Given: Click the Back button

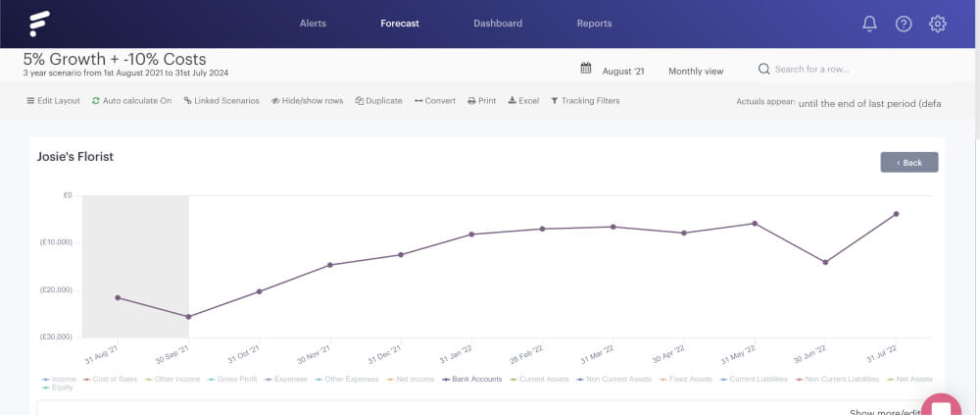Looking at the screenshot, I should [x=909, y=162].
